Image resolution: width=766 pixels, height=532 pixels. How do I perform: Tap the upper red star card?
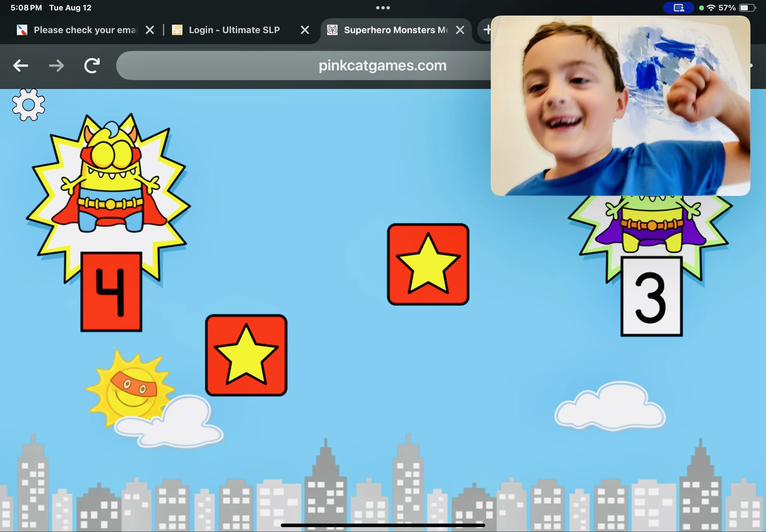click(428, 264)
